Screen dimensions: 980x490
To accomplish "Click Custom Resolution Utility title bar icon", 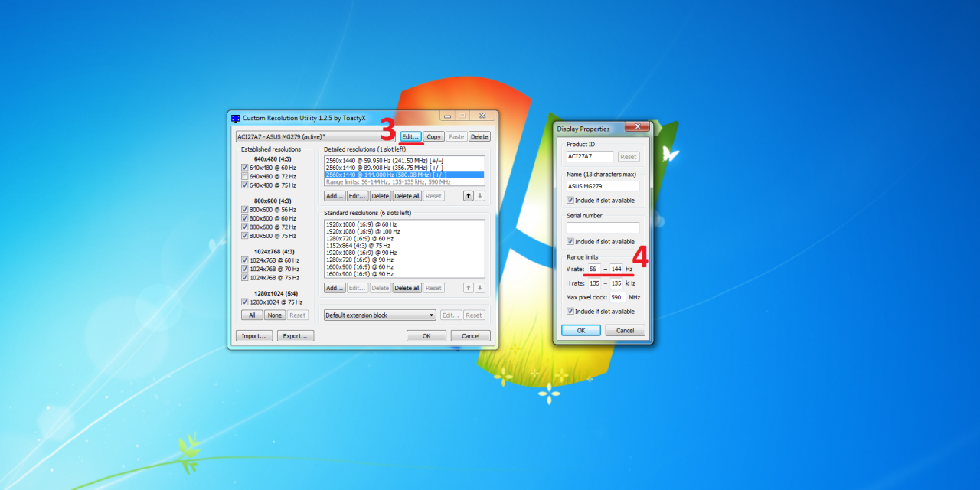I will coord(235,118).
